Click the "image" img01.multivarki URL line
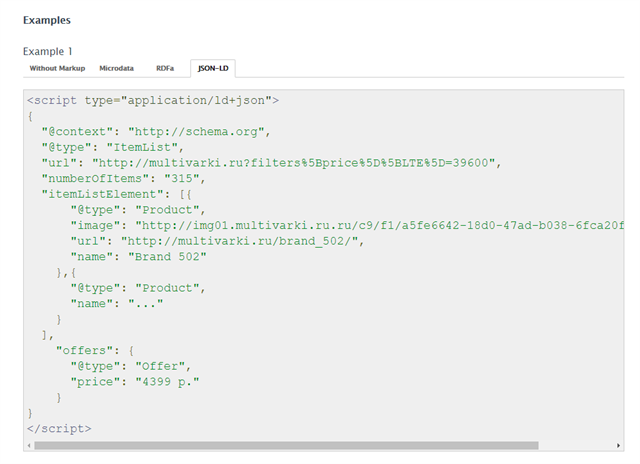640x464 pixels. pos(347,225)
